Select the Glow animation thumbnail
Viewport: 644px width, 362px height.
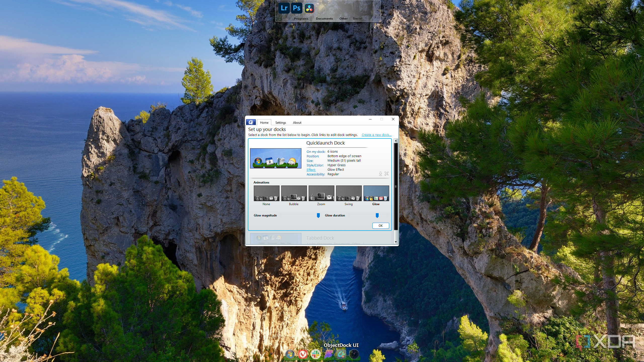tap(376, 193)
